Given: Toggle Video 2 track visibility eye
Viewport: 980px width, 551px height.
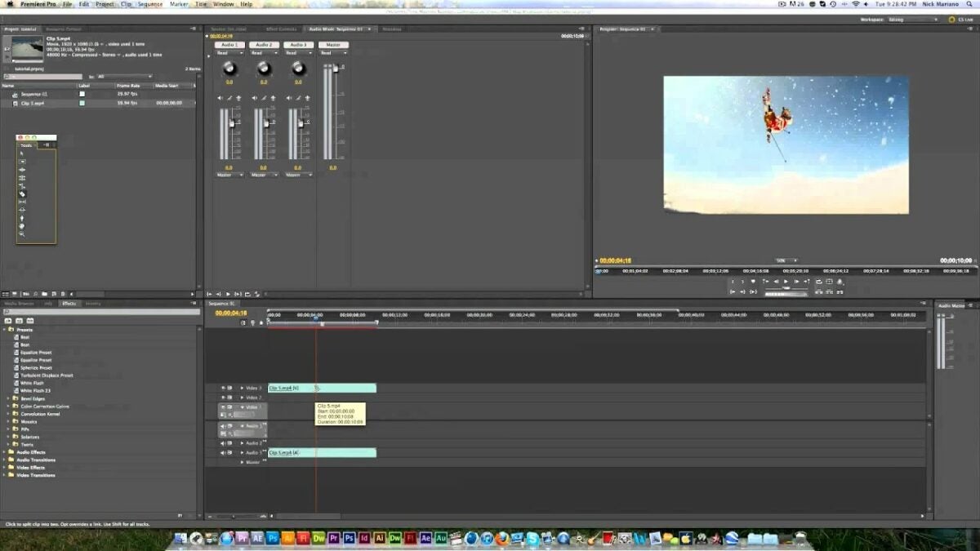Looking at the screenshot, I should (x=223, y=398).
